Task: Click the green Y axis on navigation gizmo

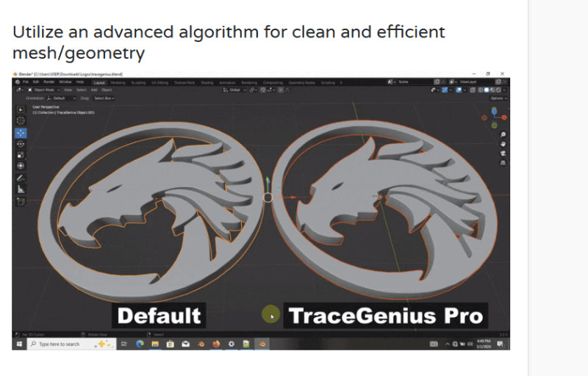Action: coord(494,126)
